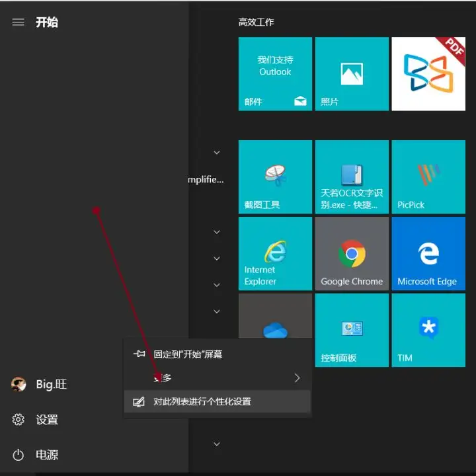The height and width of the screenshot is (476, 476).
Task: Open Microsoft Edge tile
Action: tap(428, 253)
